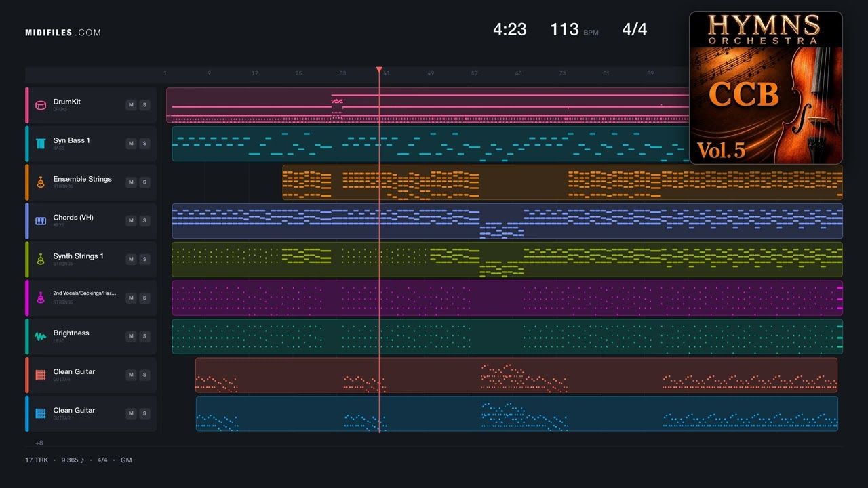Click bar 57 on the timeline ruler
This screenshot has height=488, width=868.
point(474,73)
